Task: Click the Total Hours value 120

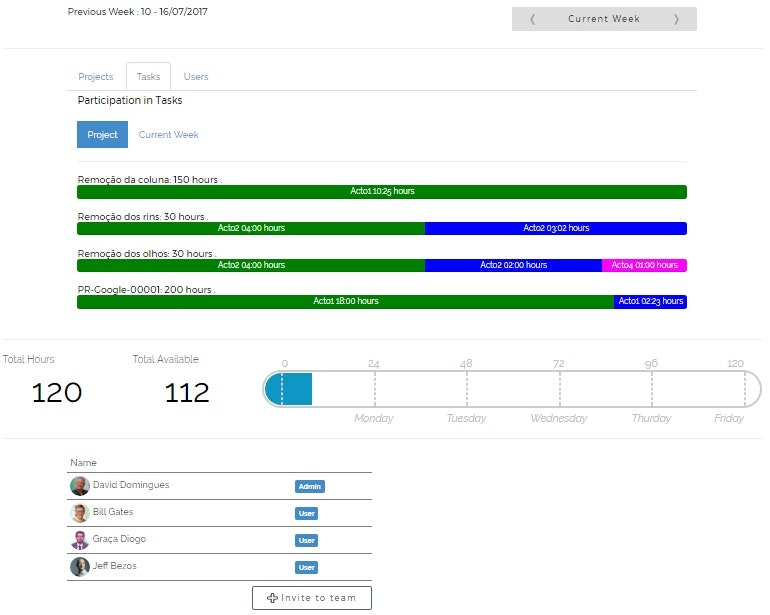Action: [x=56, y=392]
